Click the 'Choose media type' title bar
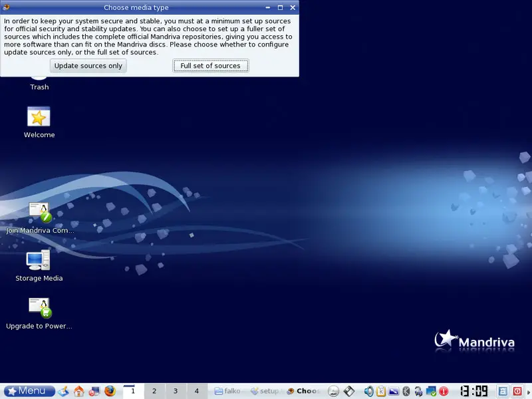Screen dimensions: 532x399 click(136, 7)
